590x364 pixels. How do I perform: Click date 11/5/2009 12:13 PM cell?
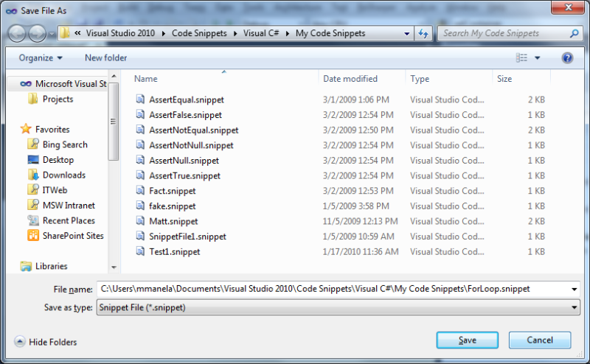(x=360, y=221)
